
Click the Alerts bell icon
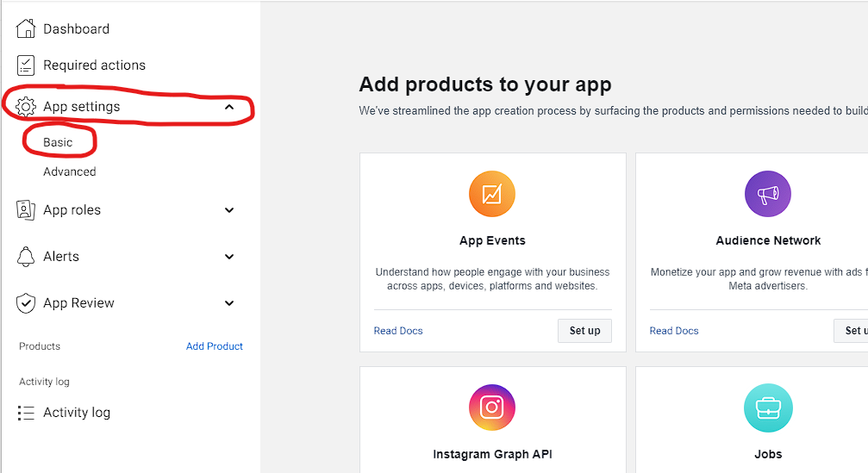(x=26, y=257)
